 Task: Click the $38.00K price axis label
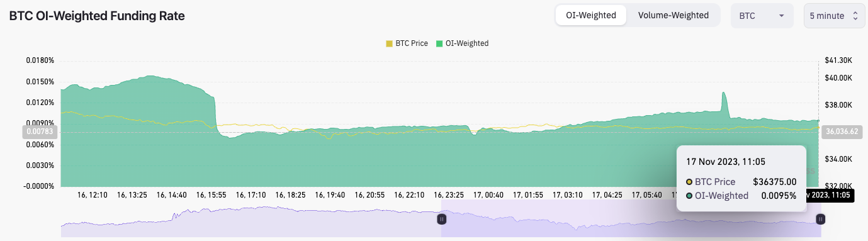(x=838, y=105)
